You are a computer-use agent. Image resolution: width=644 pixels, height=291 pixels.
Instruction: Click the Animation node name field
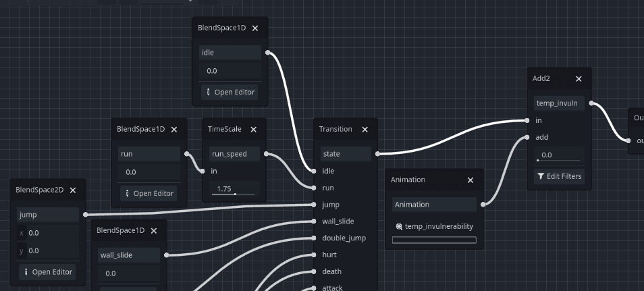pyautogui.click(x=434, y=205)
